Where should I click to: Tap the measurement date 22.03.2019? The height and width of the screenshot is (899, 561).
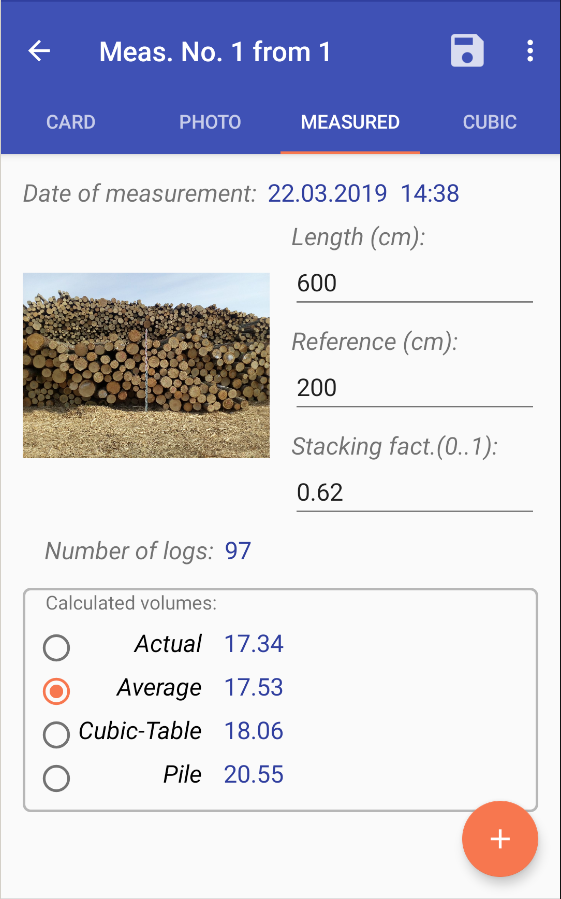coord(327,194)
